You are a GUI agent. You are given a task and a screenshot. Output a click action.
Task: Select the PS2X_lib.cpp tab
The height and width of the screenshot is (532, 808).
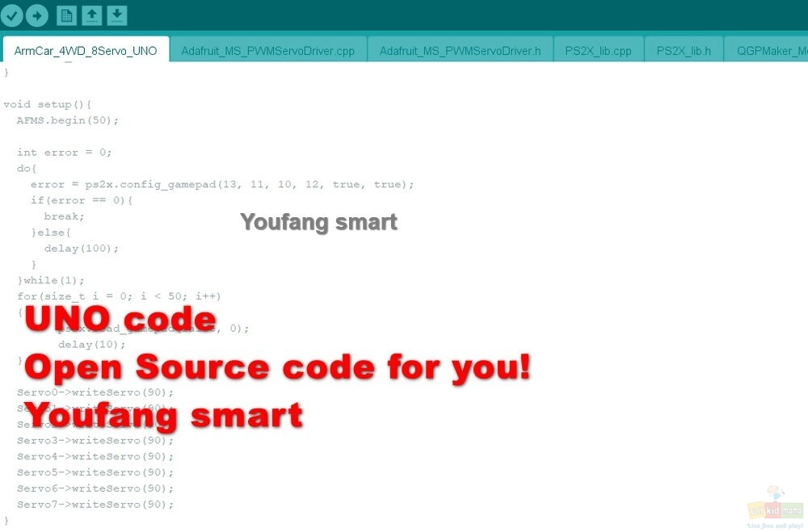click(598, 51)
